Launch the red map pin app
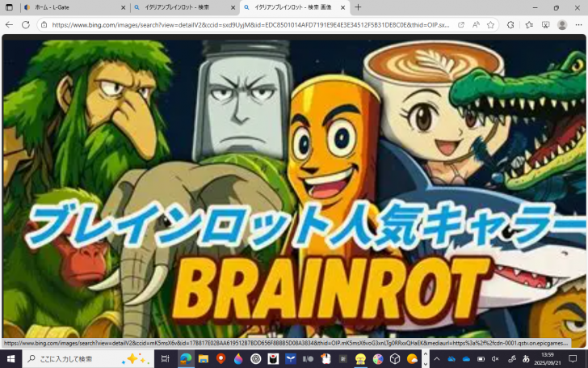This screenshot has height=368, width=588. (x=220, y=358)
